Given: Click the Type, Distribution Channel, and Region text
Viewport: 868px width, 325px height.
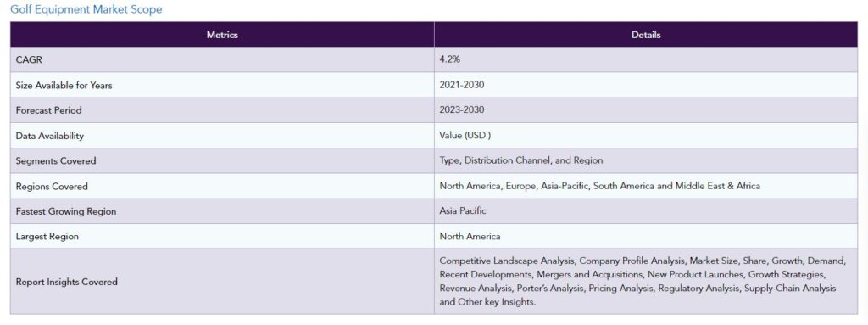Looking at the screenshot, I should click(521, 160).
